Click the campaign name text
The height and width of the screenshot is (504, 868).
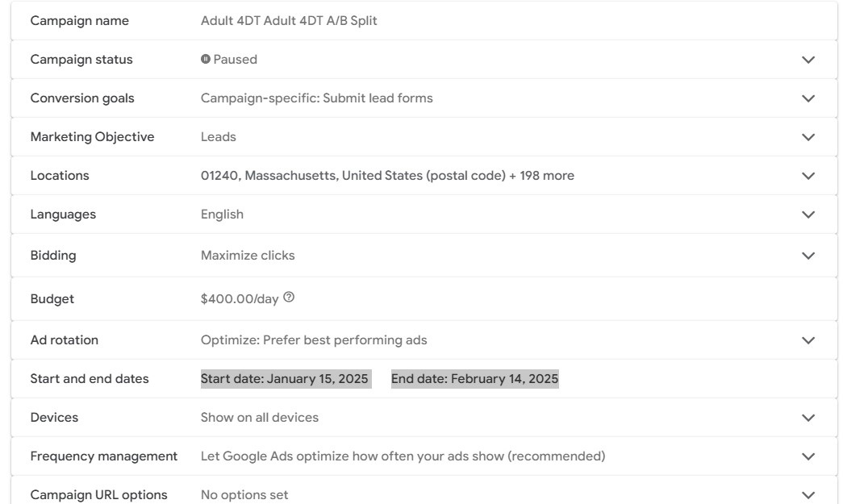coord(289,21)
